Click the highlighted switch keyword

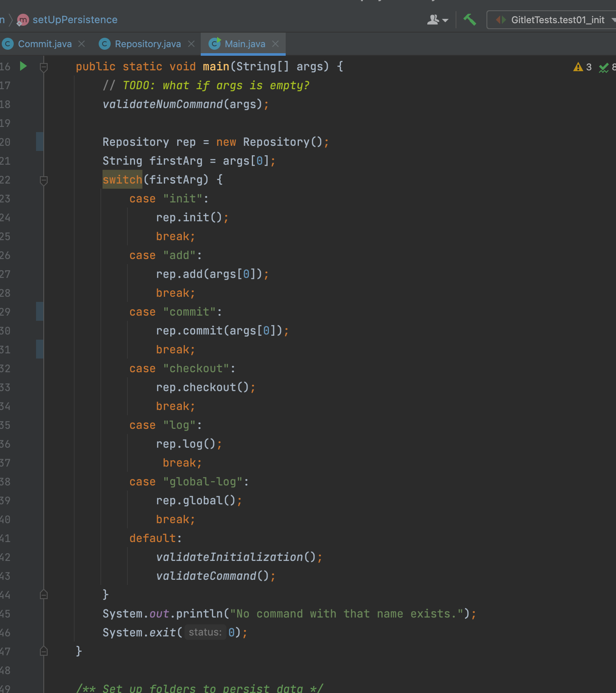click(122, 179)
